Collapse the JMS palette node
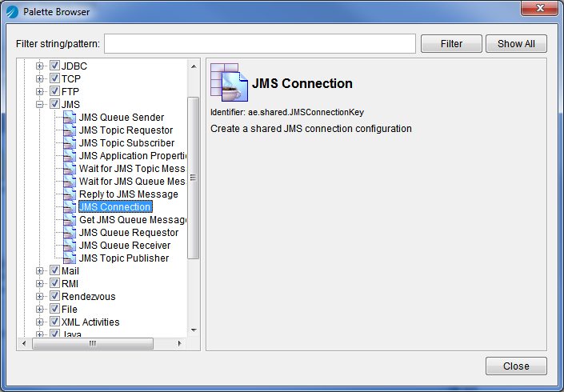Image resolution: width=564 pixels, height=392 pixels. click(x=39, y=104)
